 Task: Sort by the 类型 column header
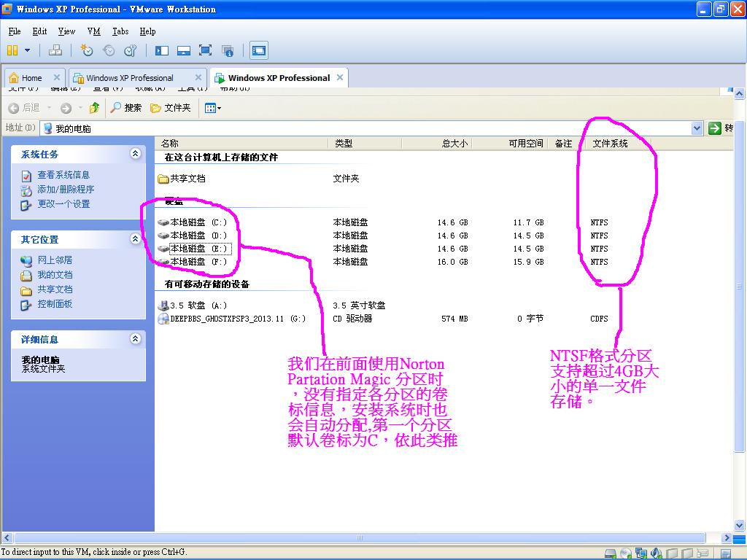coord(365,144)
